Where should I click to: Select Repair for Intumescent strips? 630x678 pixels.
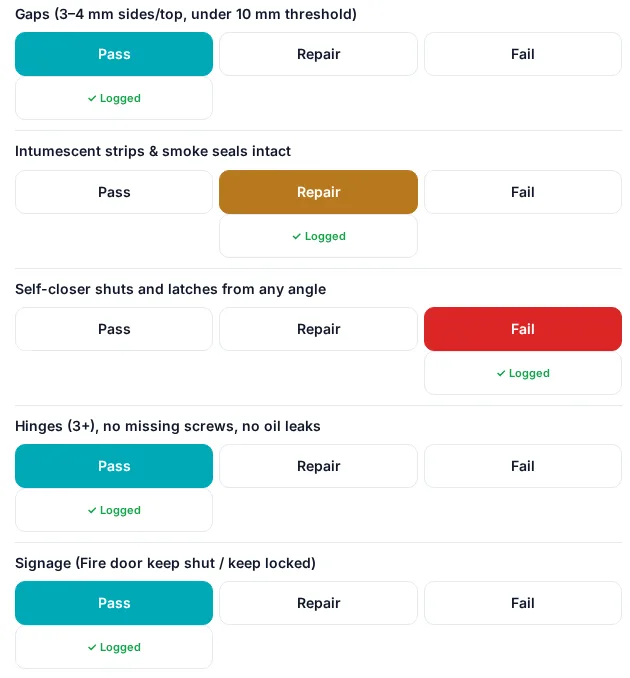[x=318, y=192]
